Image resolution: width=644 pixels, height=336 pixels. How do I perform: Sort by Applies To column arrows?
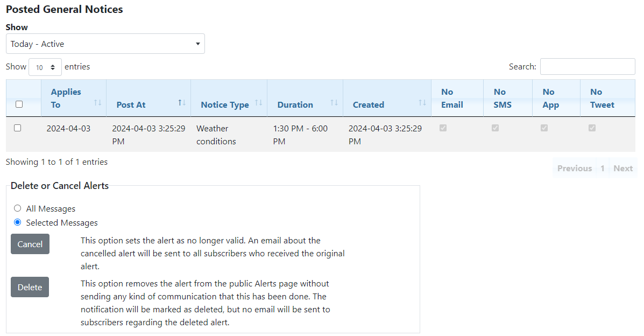97,102
